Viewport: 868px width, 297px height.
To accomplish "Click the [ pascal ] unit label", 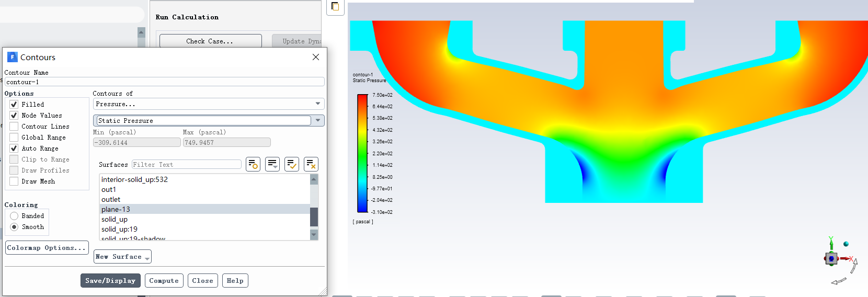I will pos(363,222).
